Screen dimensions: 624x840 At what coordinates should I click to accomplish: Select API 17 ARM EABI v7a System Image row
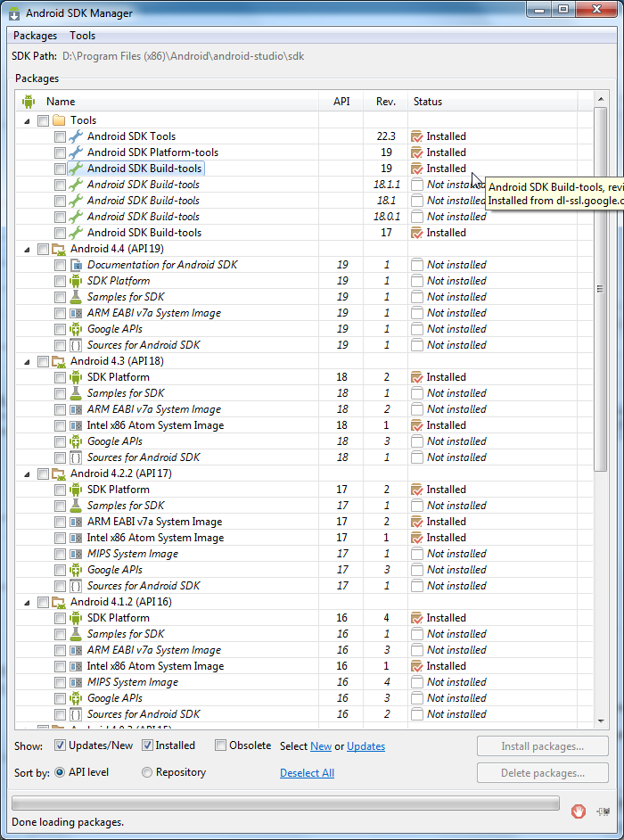tap(304, 522)
